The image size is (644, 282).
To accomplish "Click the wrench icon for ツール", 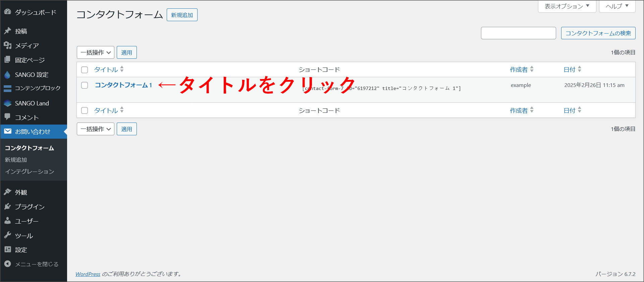I will click(x=7, y=235).
